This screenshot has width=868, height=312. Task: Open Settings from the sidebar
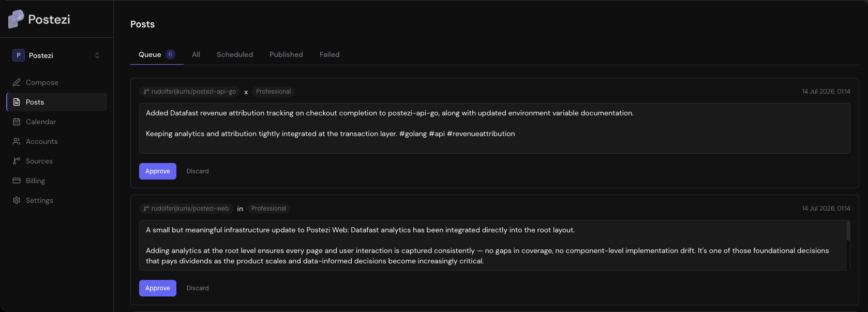56,200
